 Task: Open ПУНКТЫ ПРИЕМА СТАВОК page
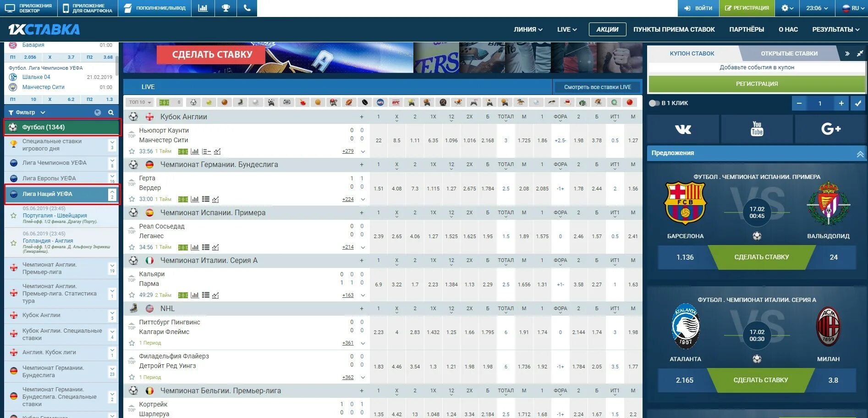[x=674, y=29]
